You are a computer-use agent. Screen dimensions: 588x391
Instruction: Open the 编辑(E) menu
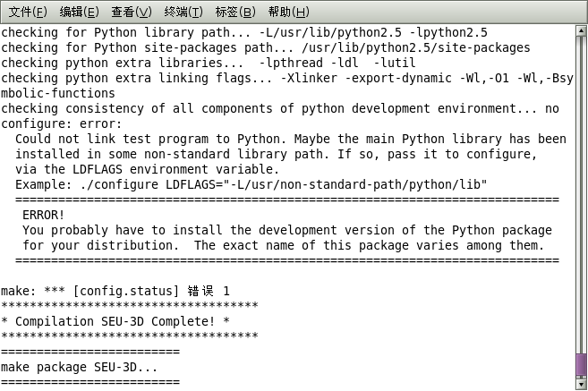pos(79,12)
